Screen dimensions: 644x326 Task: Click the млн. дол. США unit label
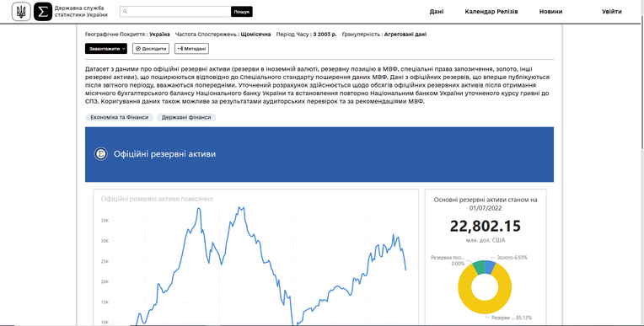486,240
